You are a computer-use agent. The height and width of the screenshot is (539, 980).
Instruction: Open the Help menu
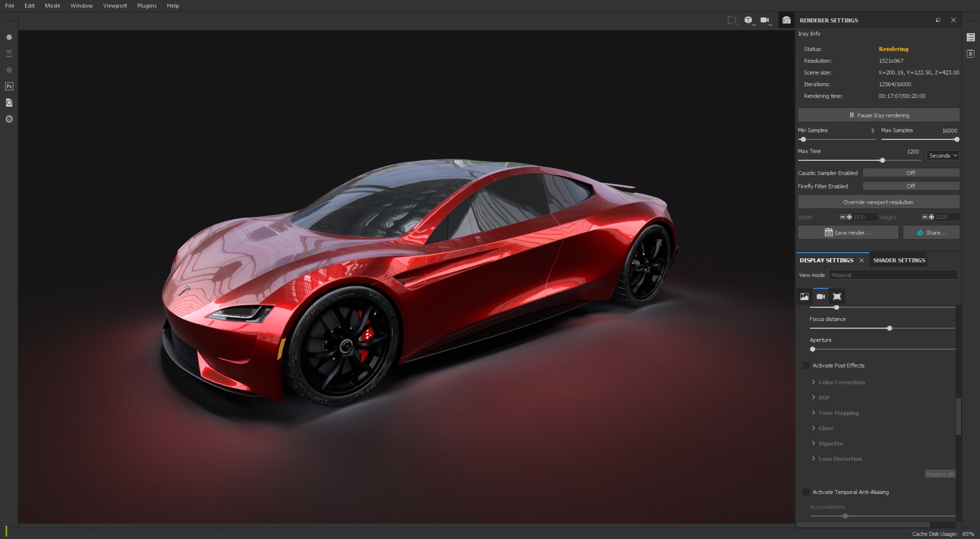(173, 6)
